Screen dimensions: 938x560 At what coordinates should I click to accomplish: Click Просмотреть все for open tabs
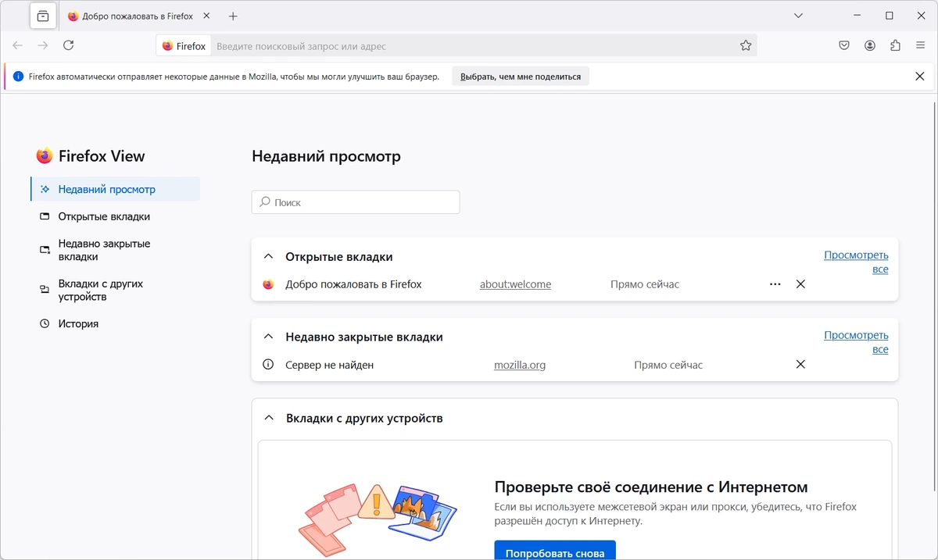(x=856, y=262)
